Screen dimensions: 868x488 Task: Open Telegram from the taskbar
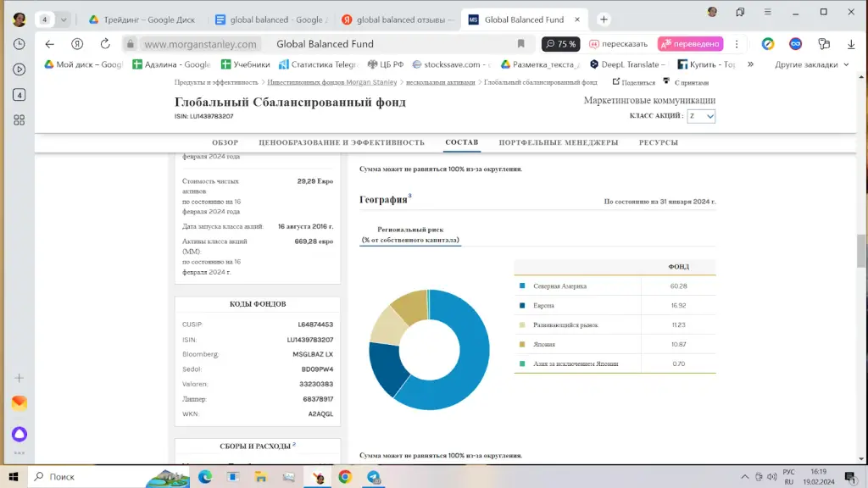coord(374,476)
